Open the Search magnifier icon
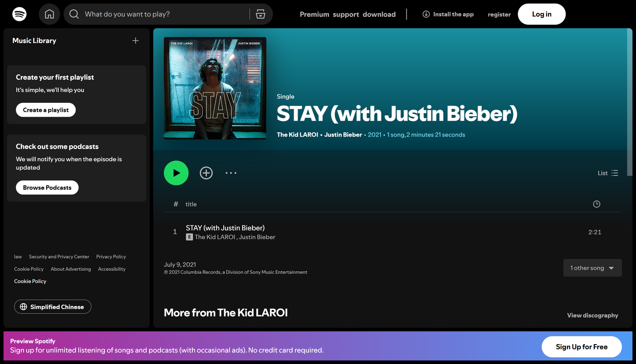This screenshot has height=364, width=636. click(74, 14)
